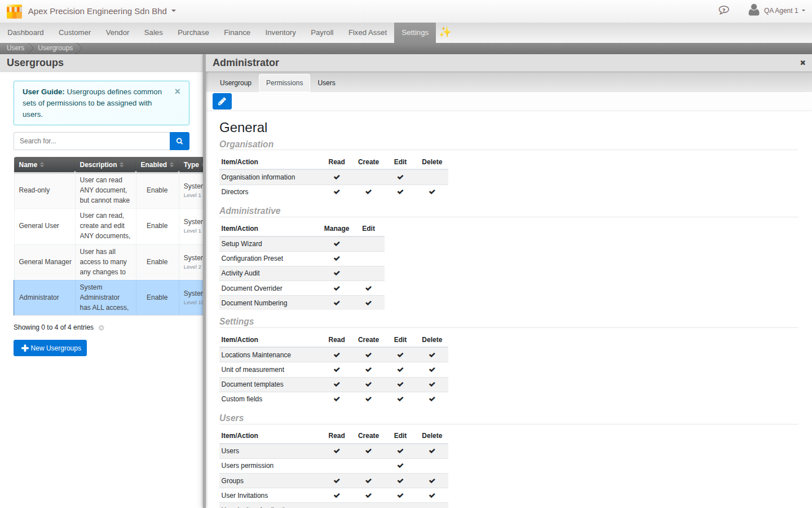Click Document Overrider Edit checkmark
Viewport: 812px width, 508px height.
coord(368,288)
